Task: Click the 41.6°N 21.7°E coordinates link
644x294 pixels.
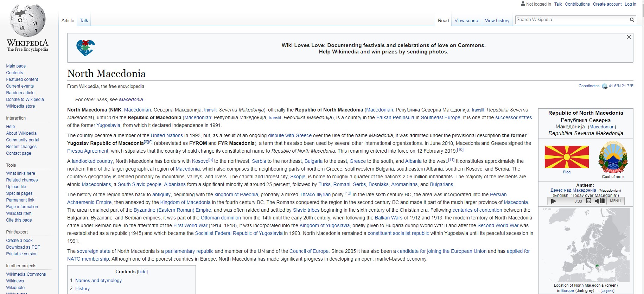Action: pyautogui.click(x=621, y=86)
